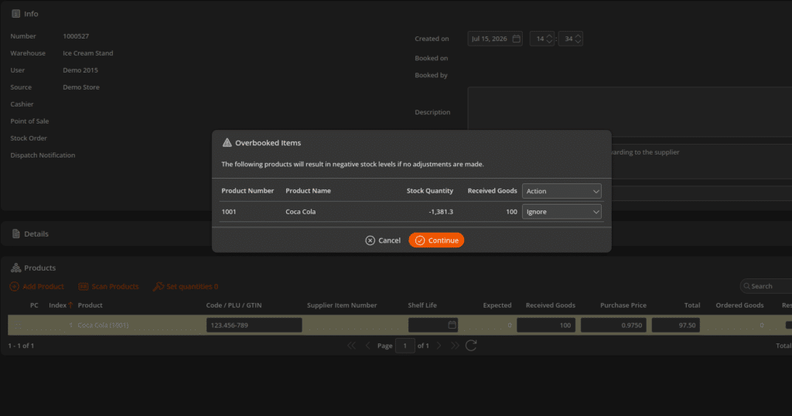Click Purchase Price field 0.9750
Image resolution: width=792 pixels, height=416 pixels.
pyautogui.click(x=613, y=325)
